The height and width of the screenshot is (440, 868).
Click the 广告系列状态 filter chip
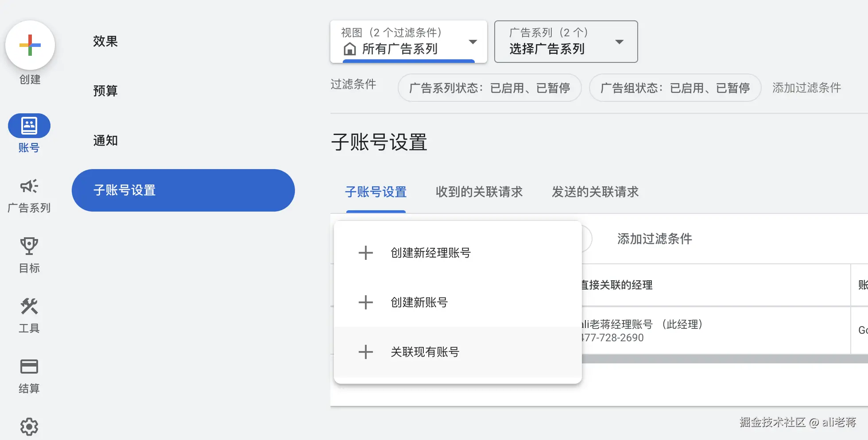pyautogui.click(x=490, y=88)
